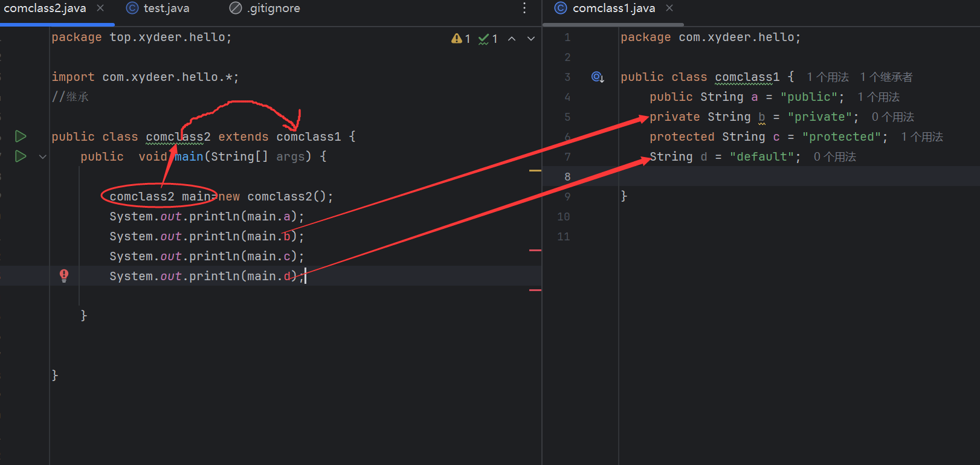Click run icon beside comclass2 class declaration
Image resolution: width=980 pixels, height=465 pixels.
[x=21, y=136]
